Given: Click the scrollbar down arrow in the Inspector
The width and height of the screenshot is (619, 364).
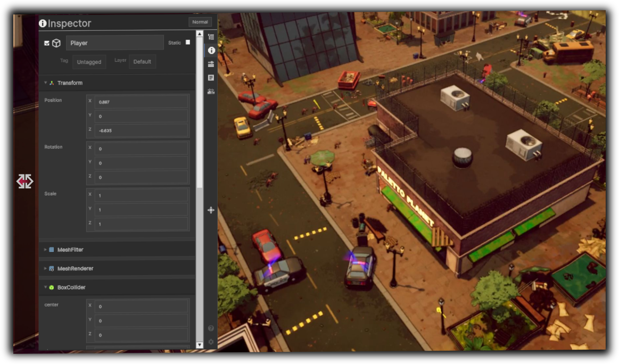Looking at the screenshot, I should point(200,345).
